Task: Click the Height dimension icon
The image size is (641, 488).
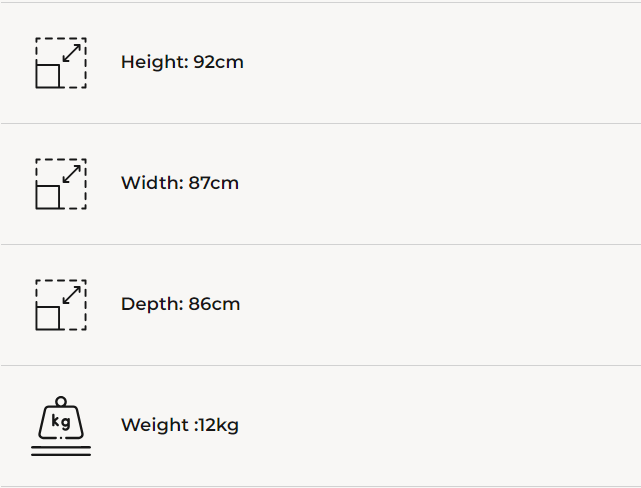Action: 60,63
